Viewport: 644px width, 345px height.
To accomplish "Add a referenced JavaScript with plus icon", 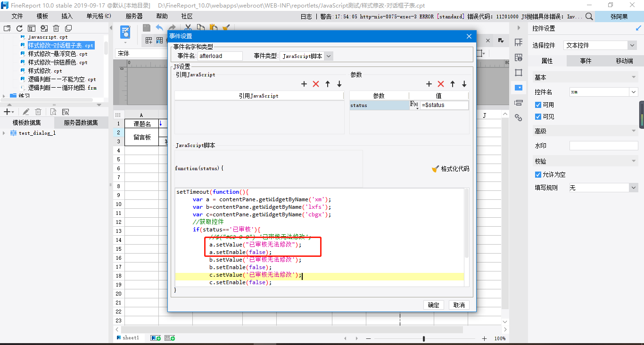I will (304, 84).
